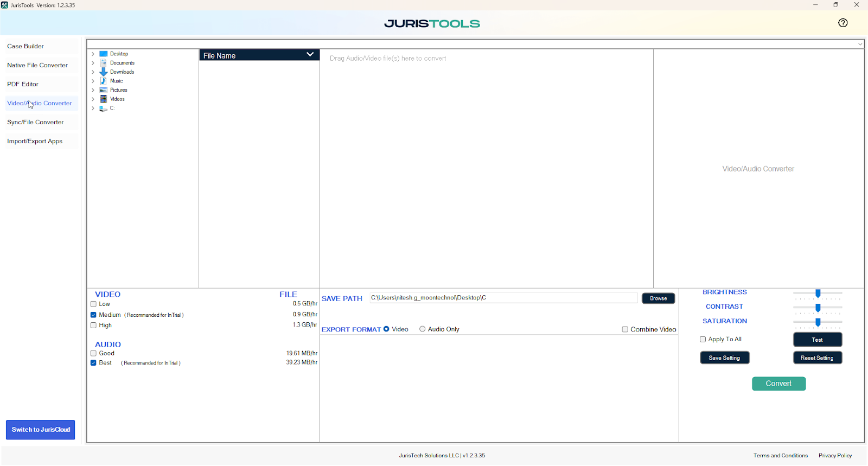Viewport: 868px width, 466px height.
Task: Click the Documents folder icon
Action: pyautogui.click(x=104, y=63)
